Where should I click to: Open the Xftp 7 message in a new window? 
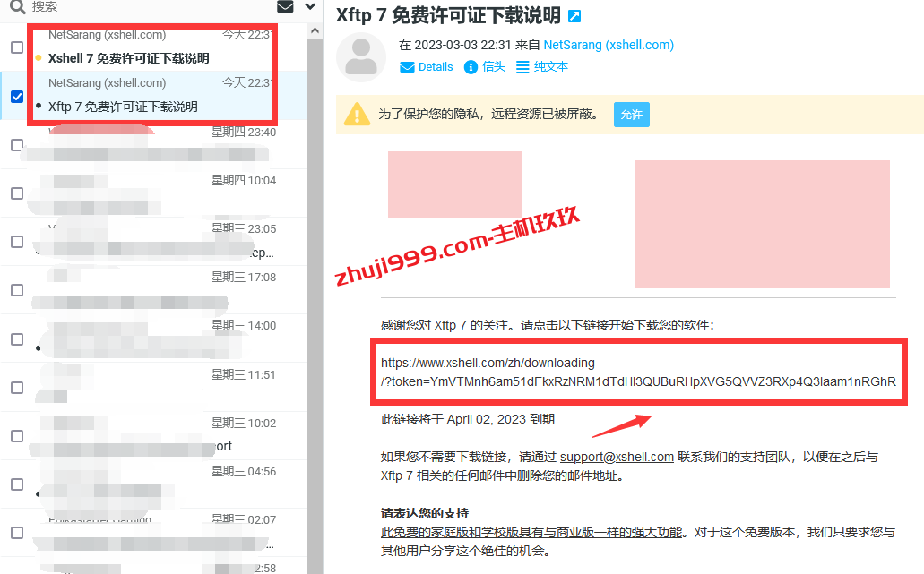[x=574, y=16]
